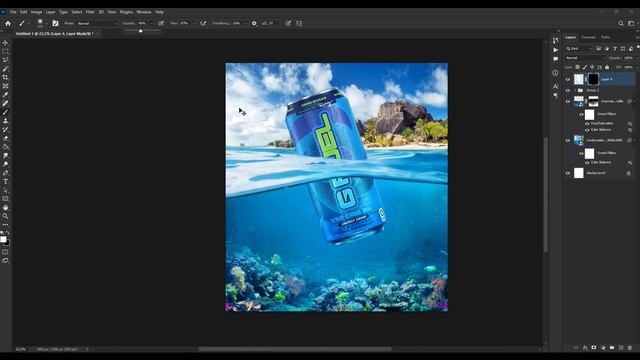Open the Character panel icon

[555, 86]
